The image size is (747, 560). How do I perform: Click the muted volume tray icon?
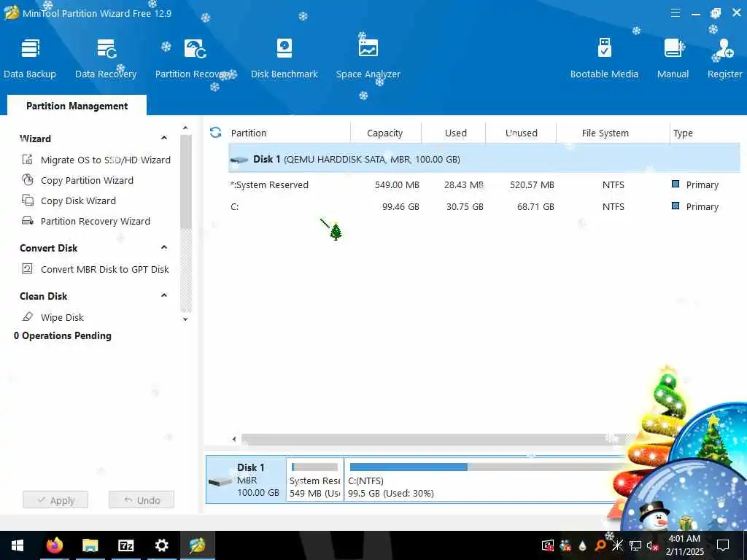(x=652, y=545)
